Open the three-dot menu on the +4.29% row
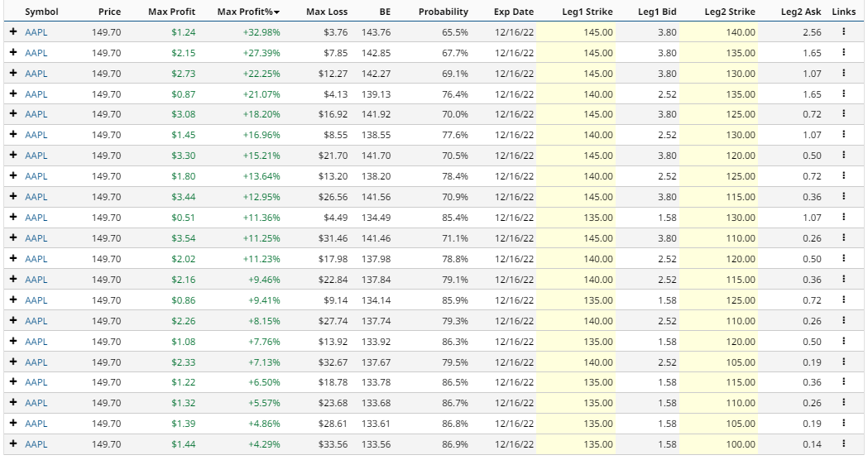This screenshot has height=460, width=868. coord(843,444)
